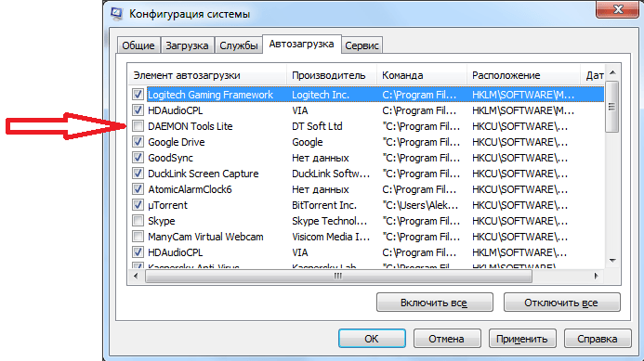Click the BitTorrent Inc. manufacturer cell
Viewport: 644px width, 361px height.
click(x=324, y=205)
